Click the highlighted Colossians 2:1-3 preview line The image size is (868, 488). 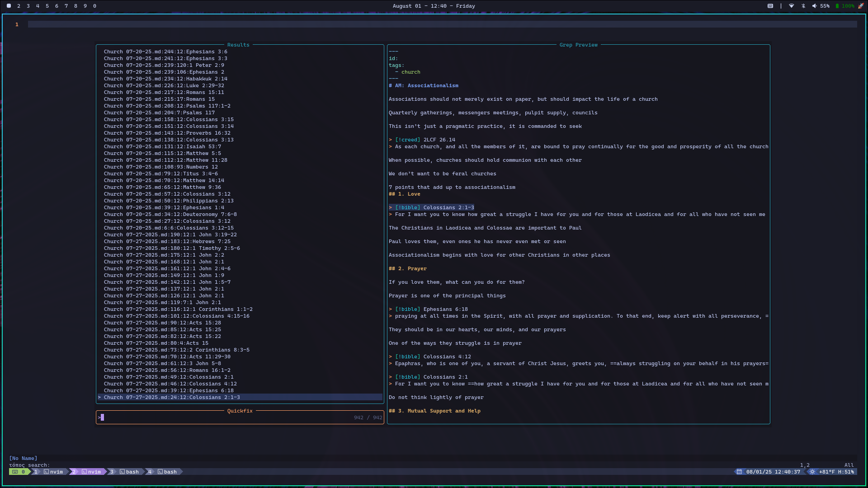click(431, 208)
